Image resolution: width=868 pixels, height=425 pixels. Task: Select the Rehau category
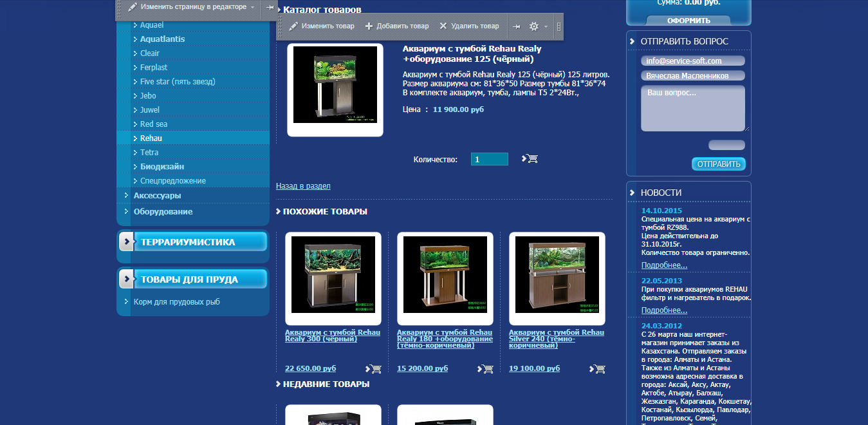151,138
